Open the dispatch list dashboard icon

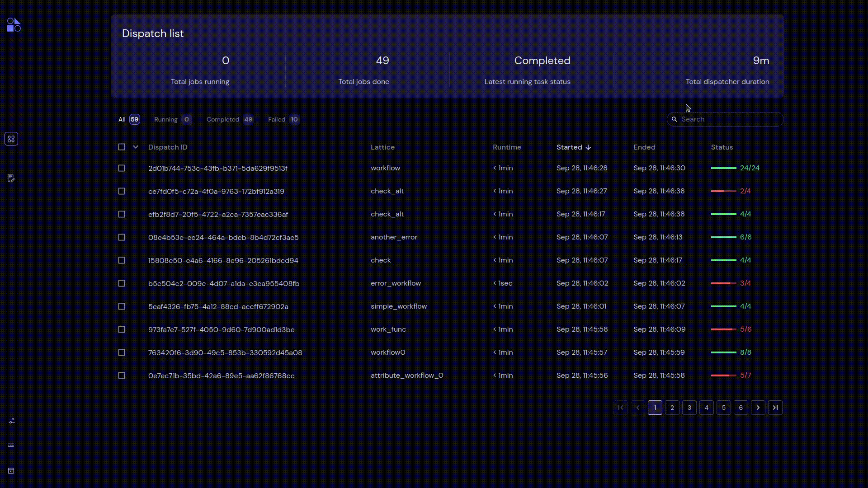point(11,139)
